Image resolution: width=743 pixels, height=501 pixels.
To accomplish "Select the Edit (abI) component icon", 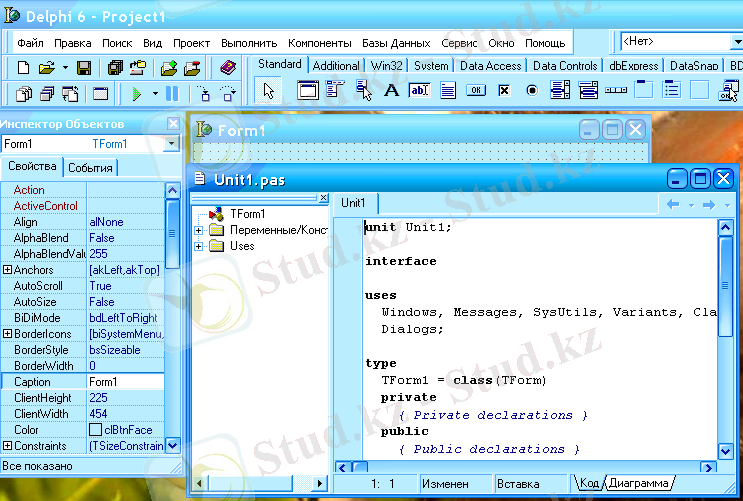I will coord(419,90).
